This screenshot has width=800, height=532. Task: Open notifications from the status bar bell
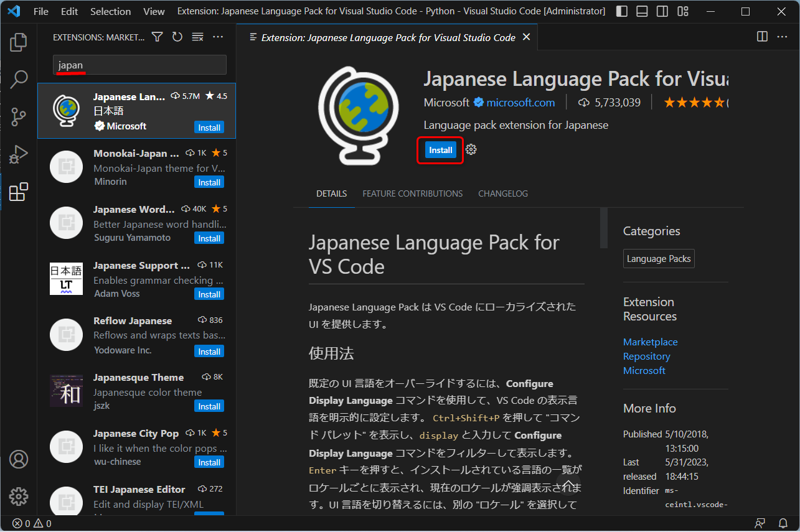click(x=783, y=523)
